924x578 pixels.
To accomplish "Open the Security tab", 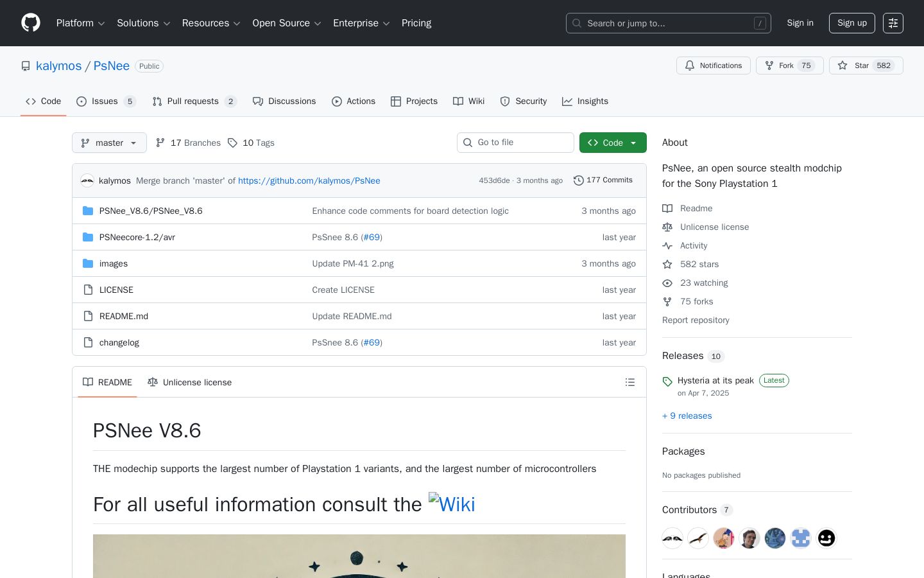I will coord(524,101).
